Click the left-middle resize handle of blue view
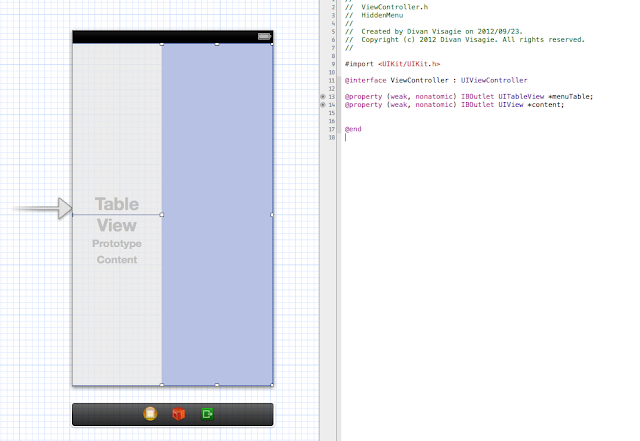 pyautogui.click(x=162, y=214)
